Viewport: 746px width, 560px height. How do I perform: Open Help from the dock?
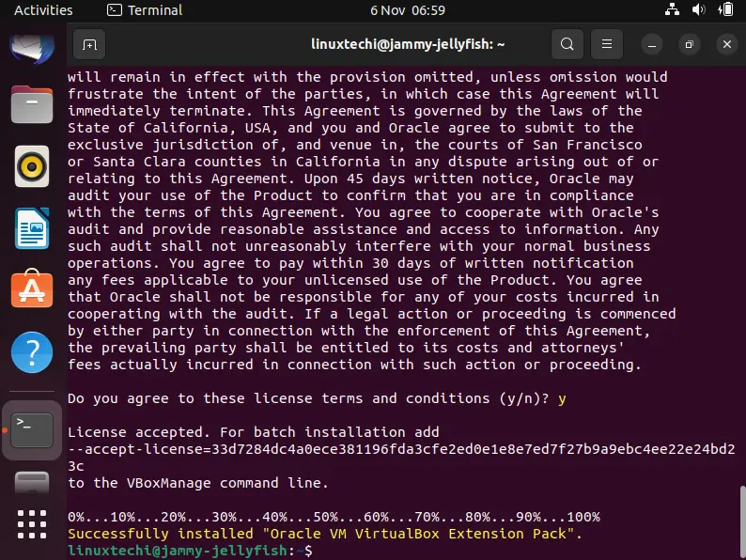(x=32, y=352)
